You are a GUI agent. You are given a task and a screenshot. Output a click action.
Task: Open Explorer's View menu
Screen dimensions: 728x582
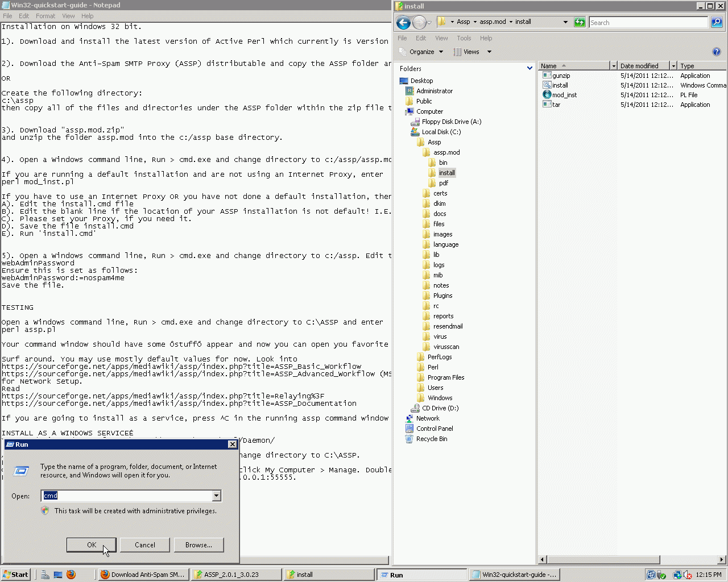coord(441,38)
